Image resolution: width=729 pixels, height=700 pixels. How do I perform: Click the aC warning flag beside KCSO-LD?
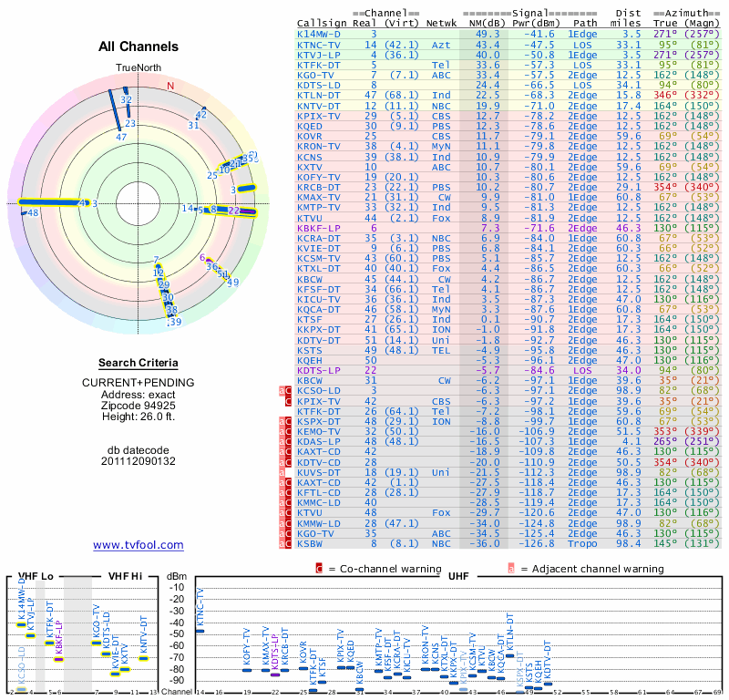coord(285,391)
